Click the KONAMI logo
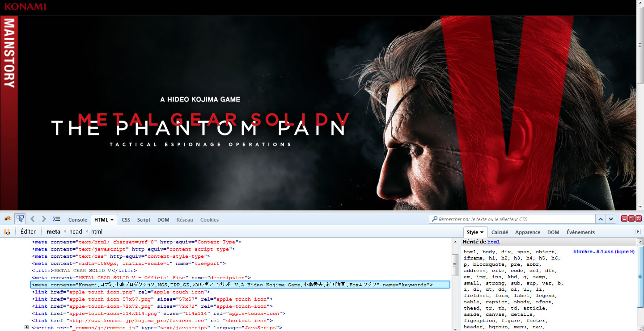The height and width of the screenshot is (331, 644). point(25,7)
